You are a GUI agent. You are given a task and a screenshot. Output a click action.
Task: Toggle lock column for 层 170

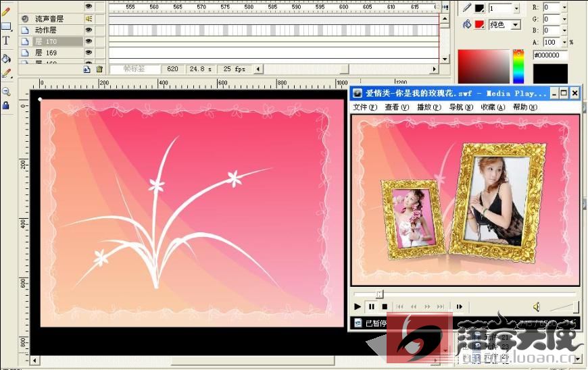pos(100,41)
